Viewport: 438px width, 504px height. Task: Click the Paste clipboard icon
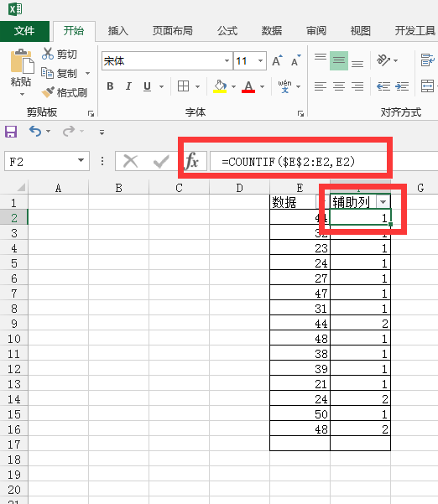[22, 61]
